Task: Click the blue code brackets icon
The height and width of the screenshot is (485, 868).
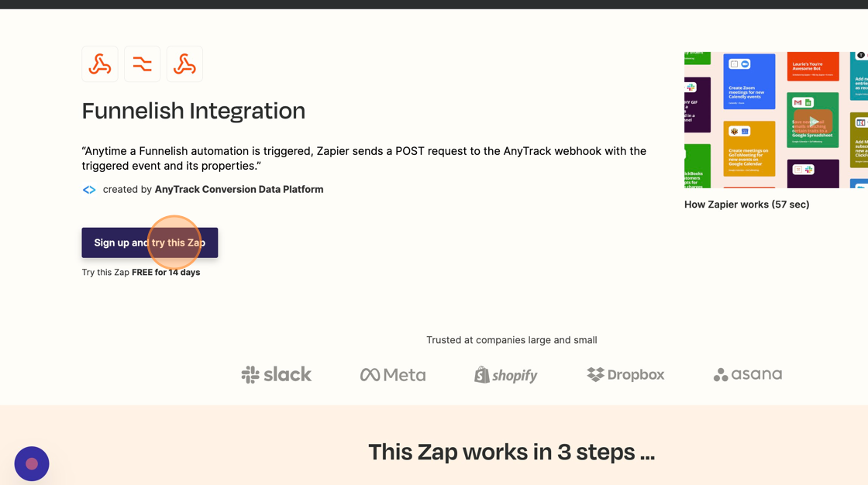Action: click(x=89, y=190)
